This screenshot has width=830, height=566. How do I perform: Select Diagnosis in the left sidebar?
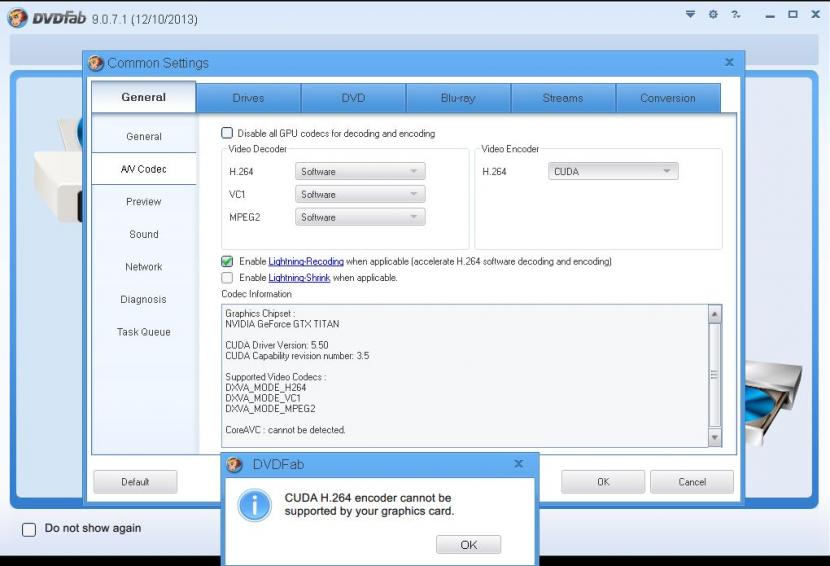tap(143, 299)
